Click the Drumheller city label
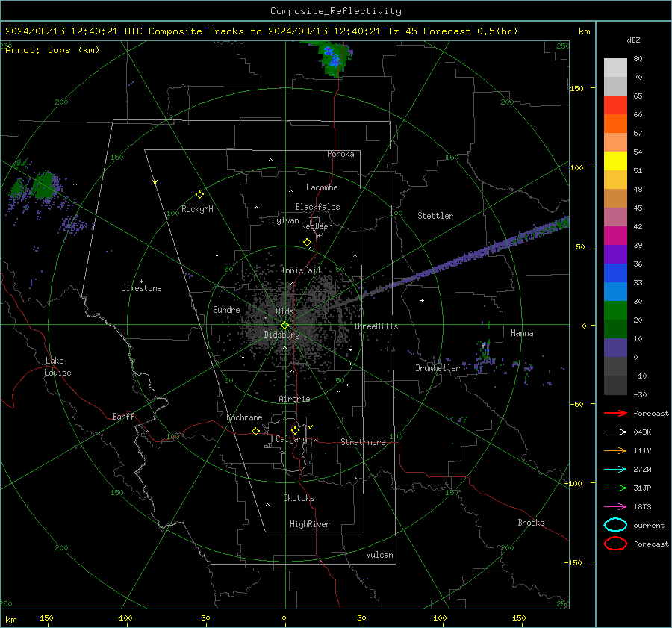The width and height of the screenshot is (672, 628). click(438, 368)
